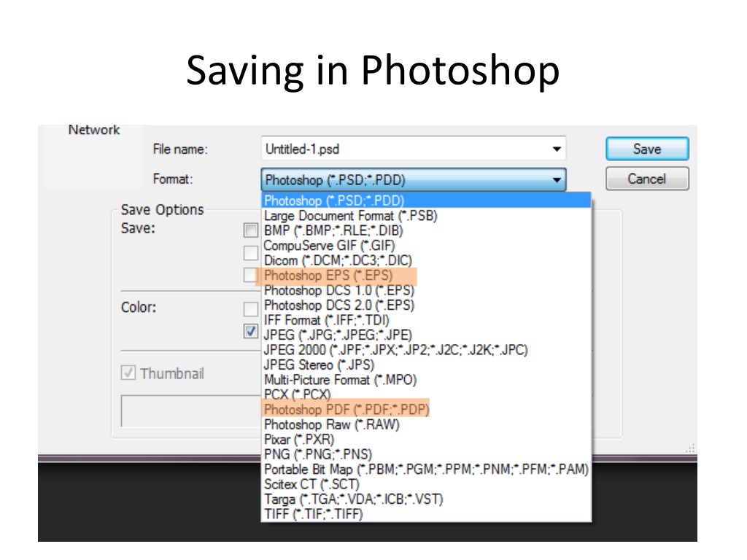The height and width of the screenshot is (560, 747).
Task: Toggle third Save options checkbox
Action: 251,275
